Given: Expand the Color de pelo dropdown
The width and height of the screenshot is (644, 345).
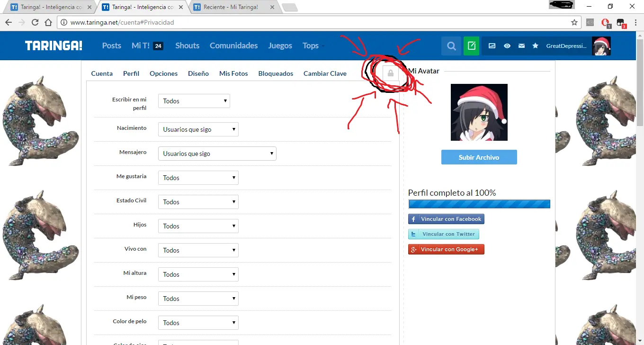Looking at the screenshot, I should [198, 323].
